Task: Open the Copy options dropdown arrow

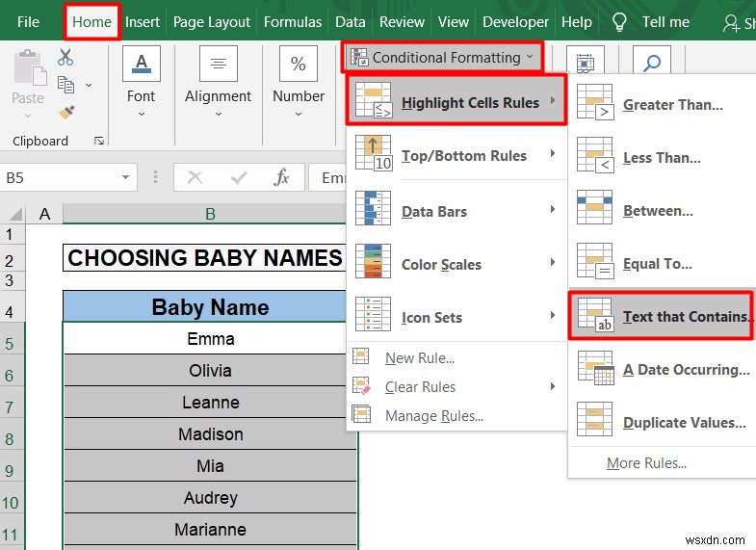Action: coord(89,86)
